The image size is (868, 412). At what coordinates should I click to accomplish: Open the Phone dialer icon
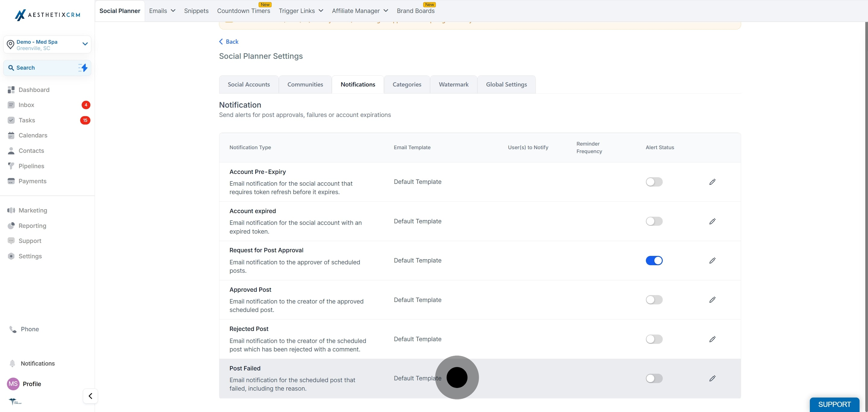(13, 329)
